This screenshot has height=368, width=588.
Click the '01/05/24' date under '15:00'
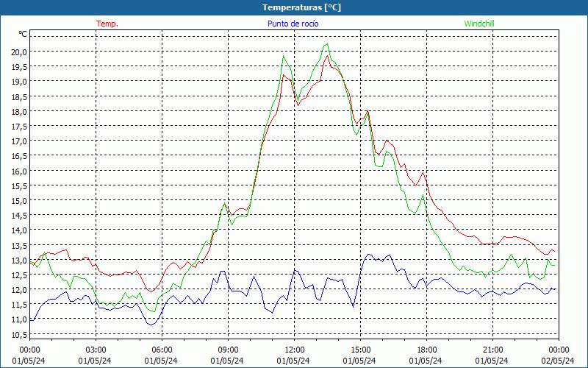point(359,361)
